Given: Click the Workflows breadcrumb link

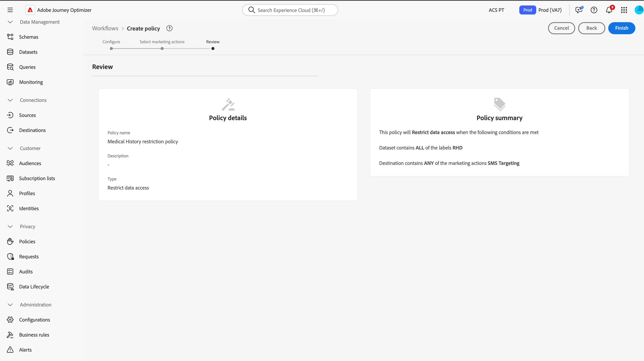Looking at the screenshot, I should click(x=105, y=28).
